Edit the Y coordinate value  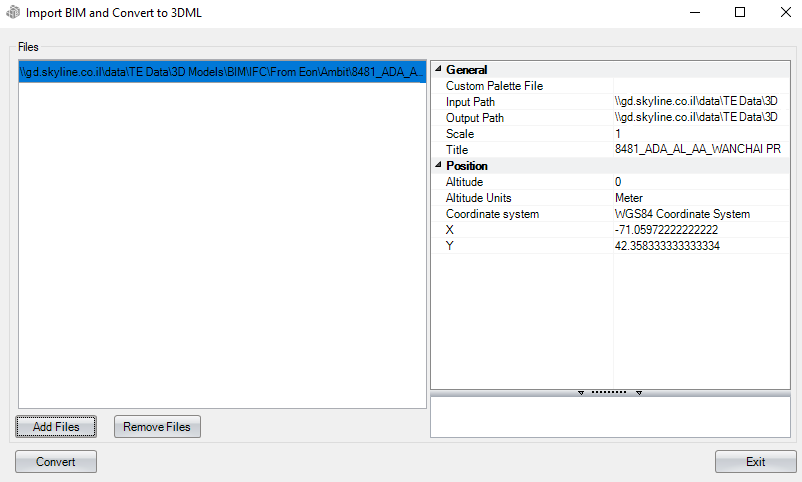coord(698,246)
